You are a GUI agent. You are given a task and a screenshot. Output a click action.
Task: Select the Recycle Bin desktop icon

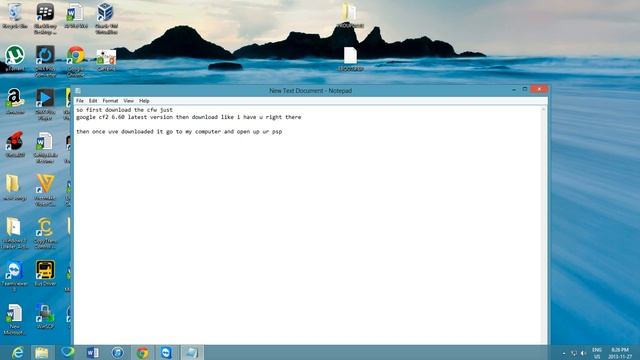coord(15,16)
